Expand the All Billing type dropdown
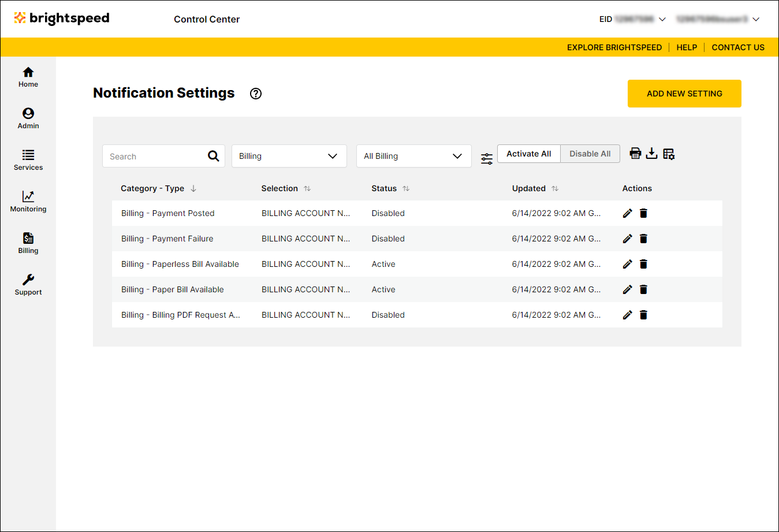This screenshot has width=779, height=532. click(414, 156)
